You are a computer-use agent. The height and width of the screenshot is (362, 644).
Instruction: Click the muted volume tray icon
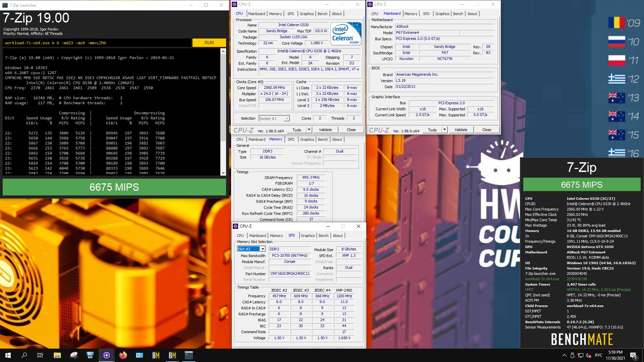click(x=588, y=355)
